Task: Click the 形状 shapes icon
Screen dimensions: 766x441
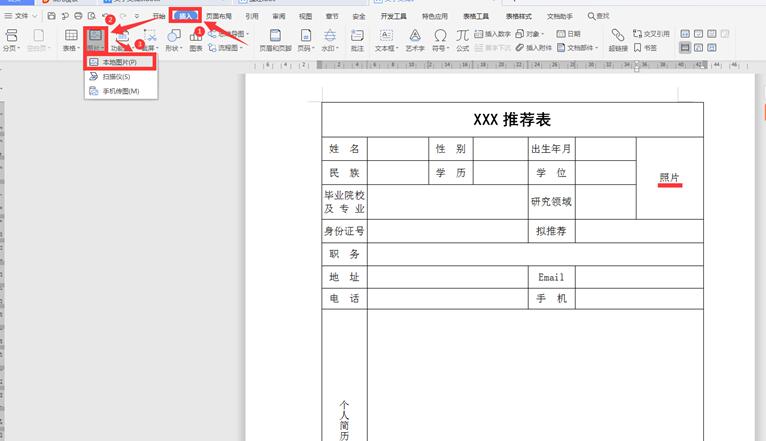Action: pyautogui.click(x=173, y=35)
